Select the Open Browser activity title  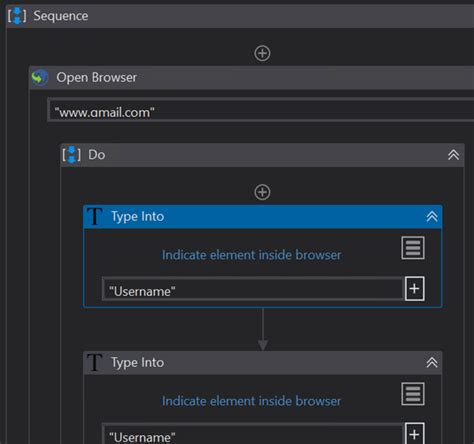point(96,77)
